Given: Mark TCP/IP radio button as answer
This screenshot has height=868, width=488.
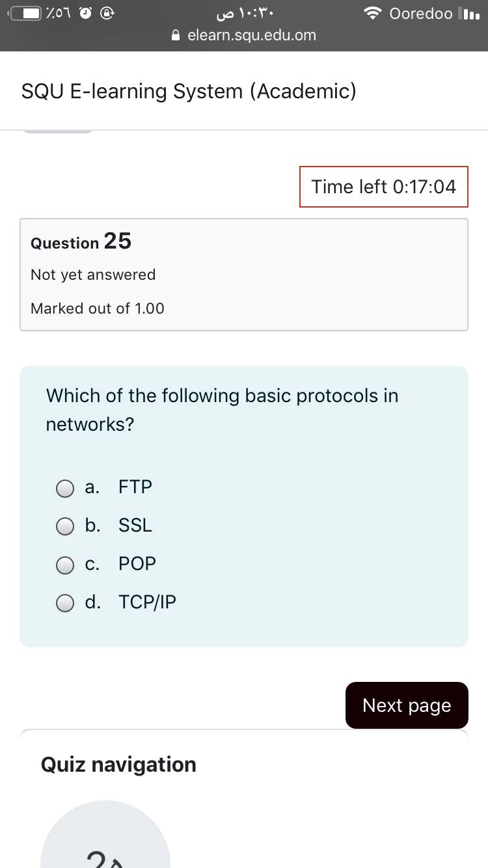Looking at the screenshot, I should tap(65, 604).
